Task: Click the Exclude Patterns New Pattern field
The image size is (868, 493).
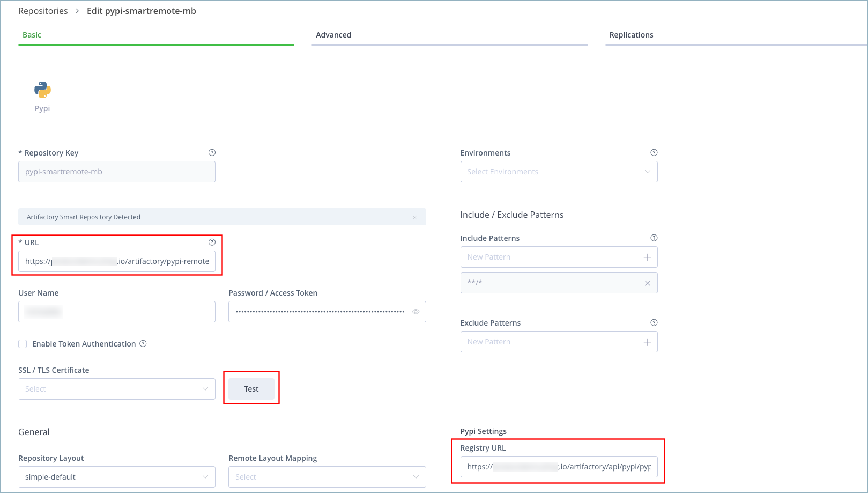Action: pyautogui.click(x=559, y=342)
